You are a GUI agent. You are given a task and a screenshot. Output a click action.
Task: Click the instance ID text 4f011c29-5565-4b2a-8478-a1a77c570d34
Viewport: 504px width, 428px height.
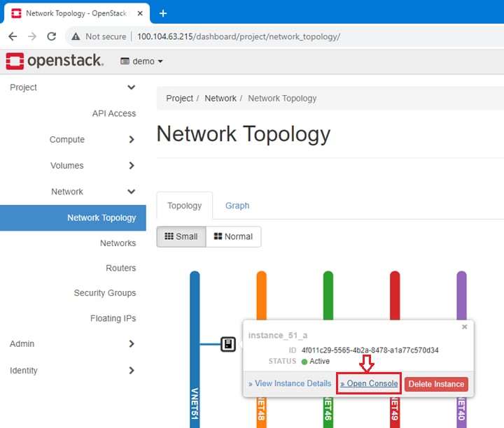point(370,350)
